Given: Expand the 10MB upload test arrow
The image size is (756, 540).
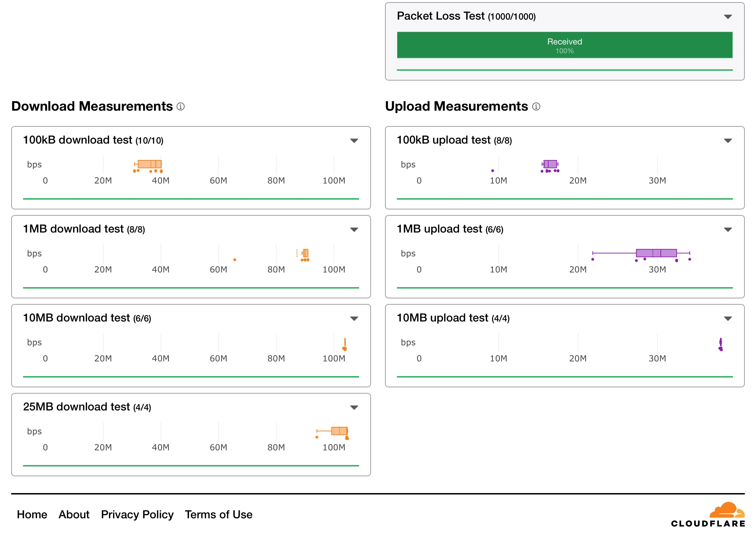Looking at the screenshot, I should point(728,319).
